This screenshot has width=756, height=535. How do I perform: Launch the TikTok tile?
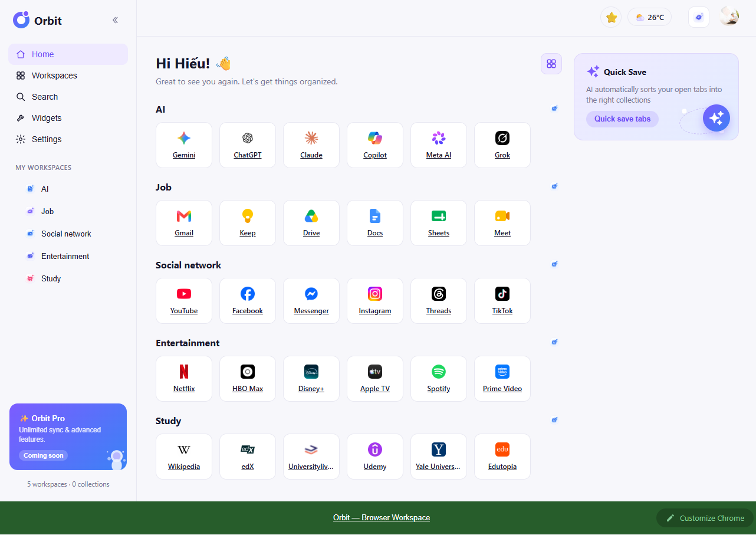[x=502, y=301]
